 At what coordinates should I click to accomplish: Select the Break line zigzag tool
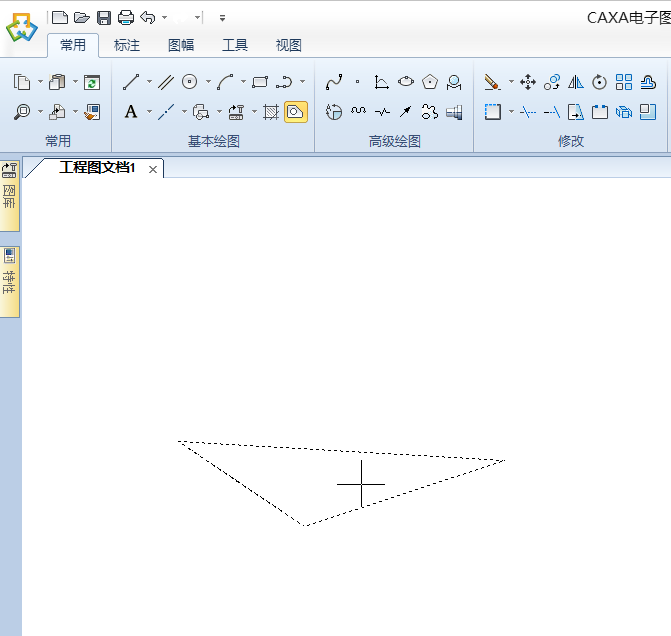pyautogui.click(x=382, y=112)
